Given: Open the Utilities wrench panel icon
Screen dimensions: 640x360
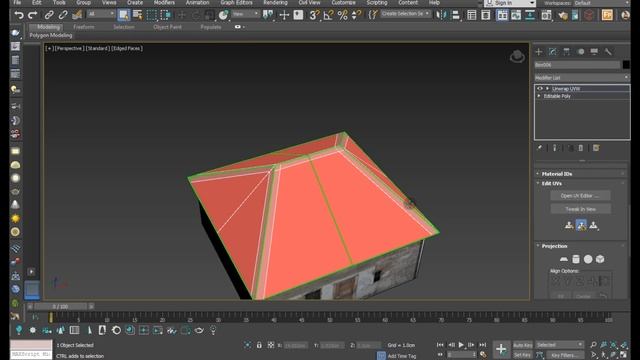Looking at the screenshot, I should click(608, 51).
